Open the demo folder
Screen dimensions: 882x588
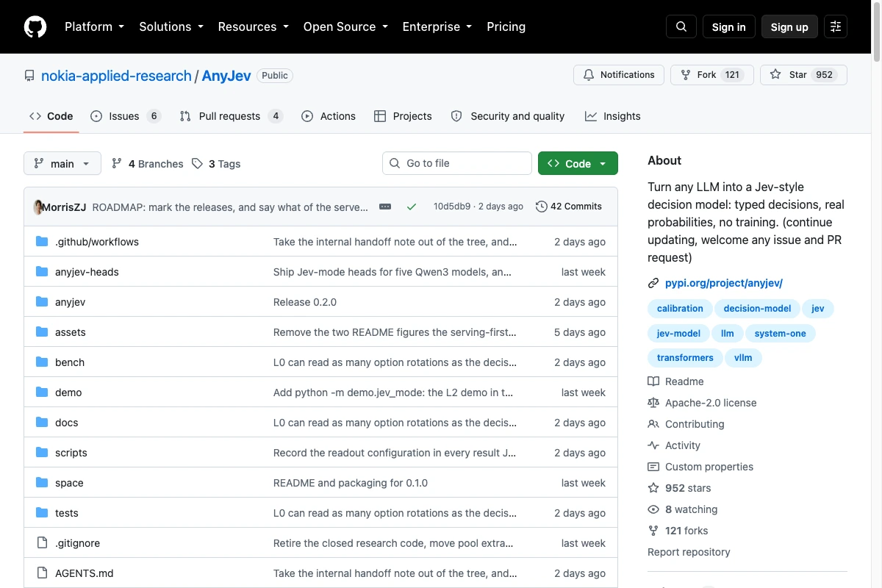coord(68,392)
